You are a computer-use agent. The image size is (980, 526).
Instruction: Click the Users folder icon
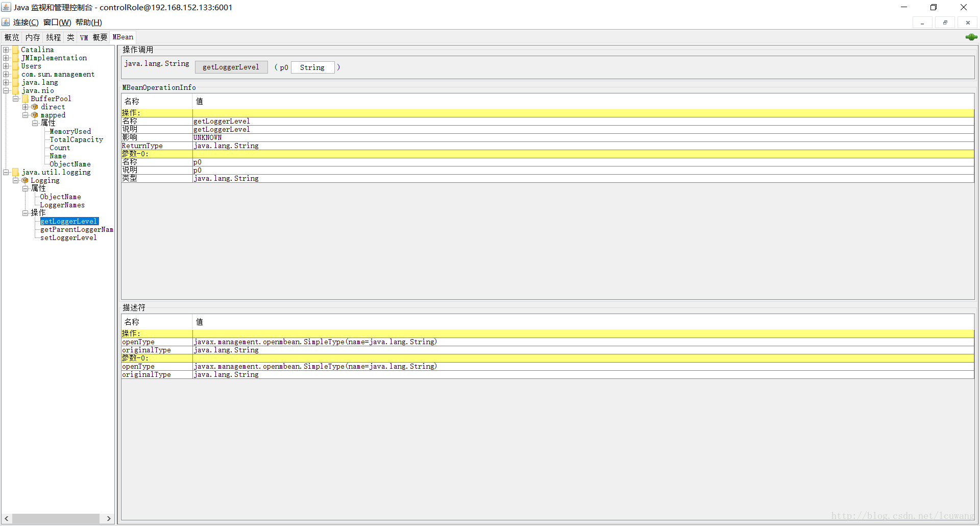click(15, 66)
